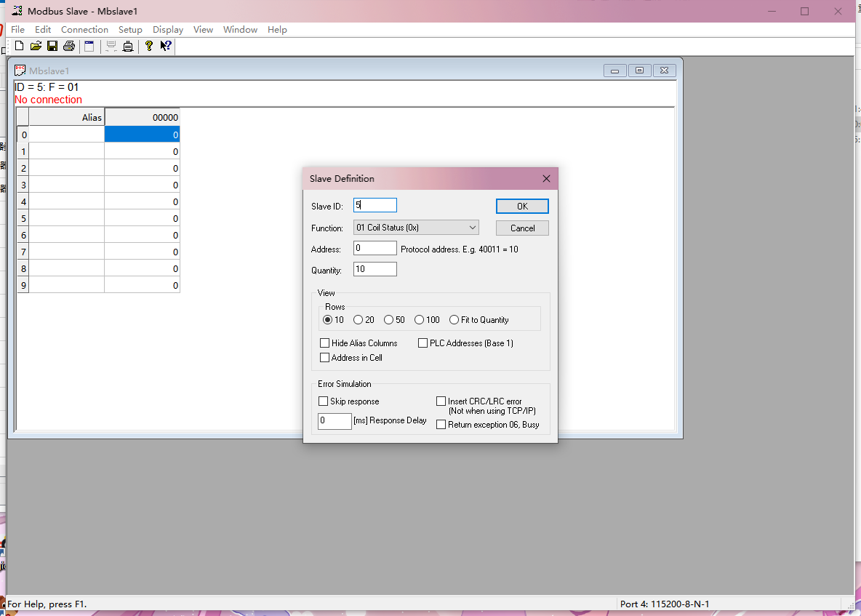
Task: Click the New document toolbar icon
Action: (x=19, y=46)
